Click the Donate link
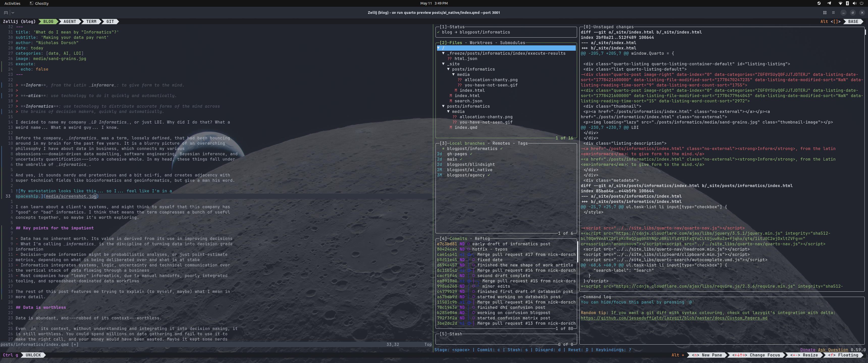 click(x=808, y=350)
